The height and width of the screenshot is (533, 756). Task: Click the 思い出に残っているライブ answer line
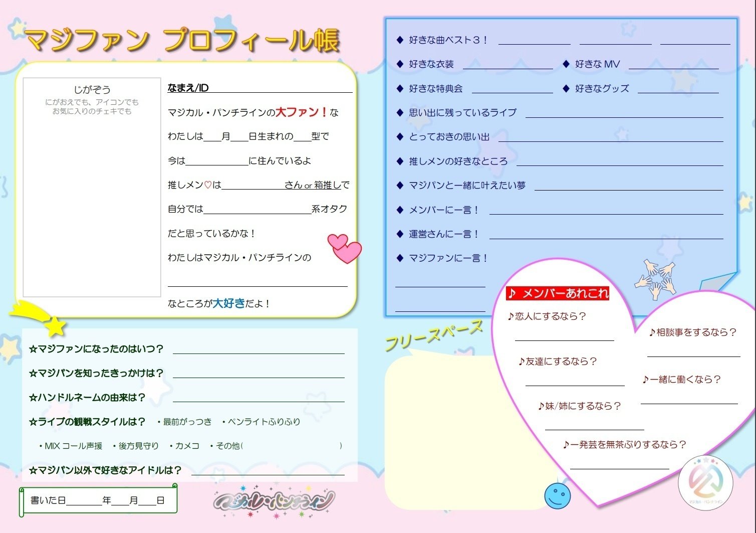[624, 113]
